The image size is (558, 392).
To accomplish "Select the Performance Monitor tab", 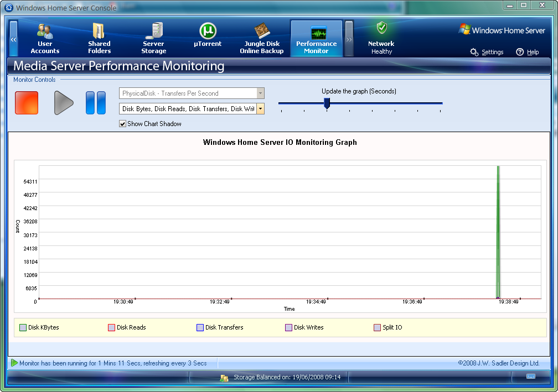I will click(317, 38).
